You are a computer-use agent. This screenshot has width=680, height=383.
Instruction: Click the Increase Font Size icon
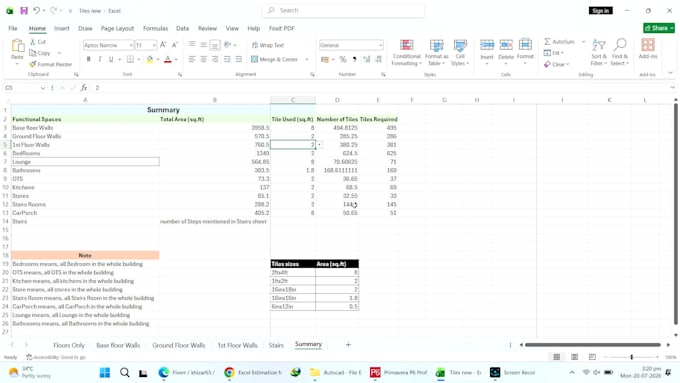(x=163, y=45)
